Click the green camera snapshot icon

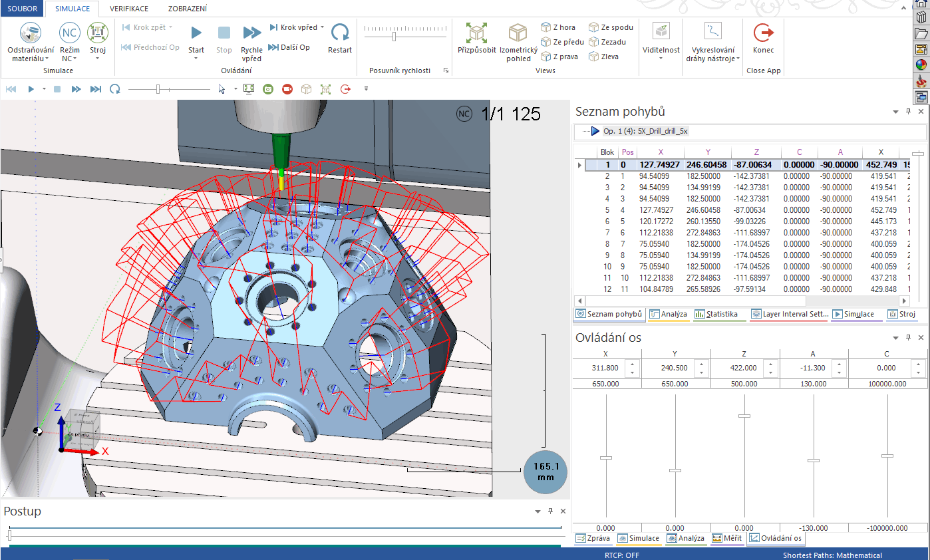click(267, 88)
